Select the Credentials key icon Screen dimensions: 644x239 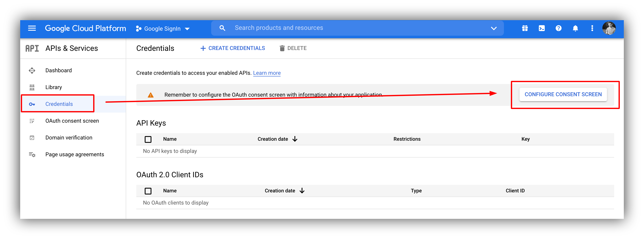[32, 104]
